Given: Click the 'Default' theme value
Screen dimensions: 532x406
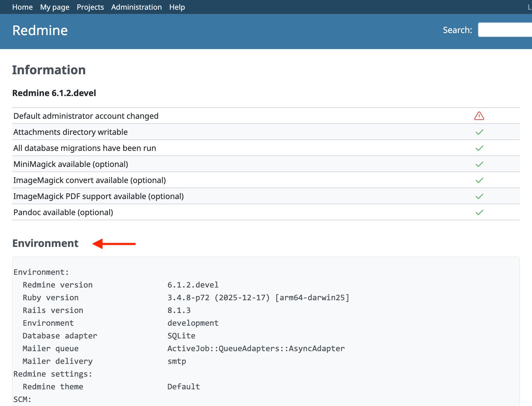Looking at the screenshot, I should 184,387.
